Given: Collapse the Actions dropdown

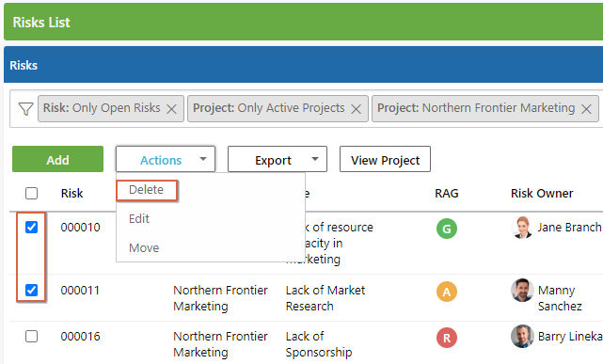Looking at the screenshot, I should click(x=166, y=159).
